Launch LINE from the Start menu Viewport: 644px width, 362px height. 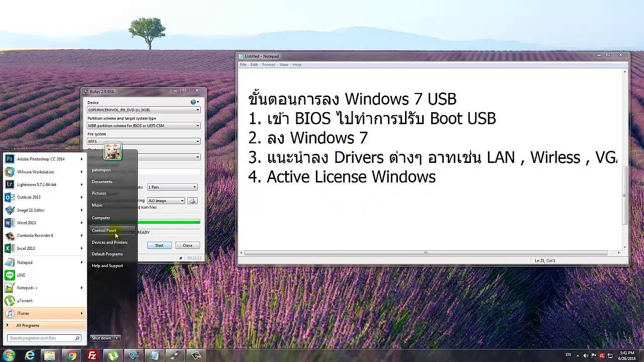[44, 275]
